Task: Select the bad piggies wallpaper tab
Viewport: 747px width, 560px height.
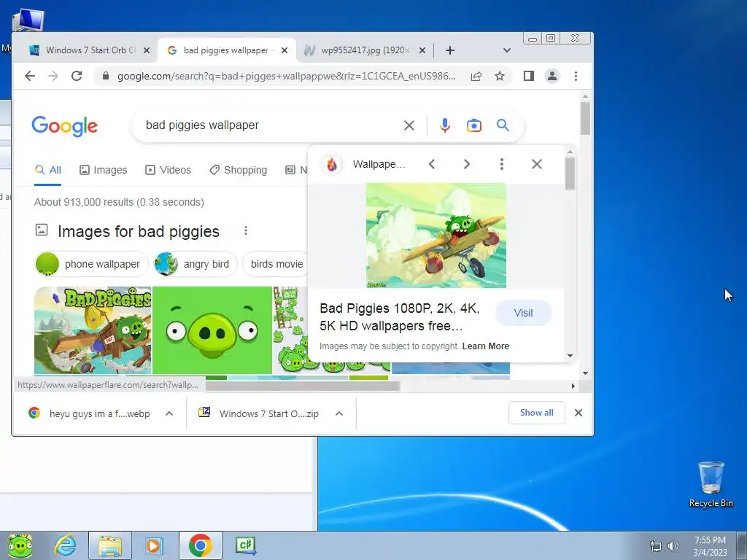Action: point(226,50)
